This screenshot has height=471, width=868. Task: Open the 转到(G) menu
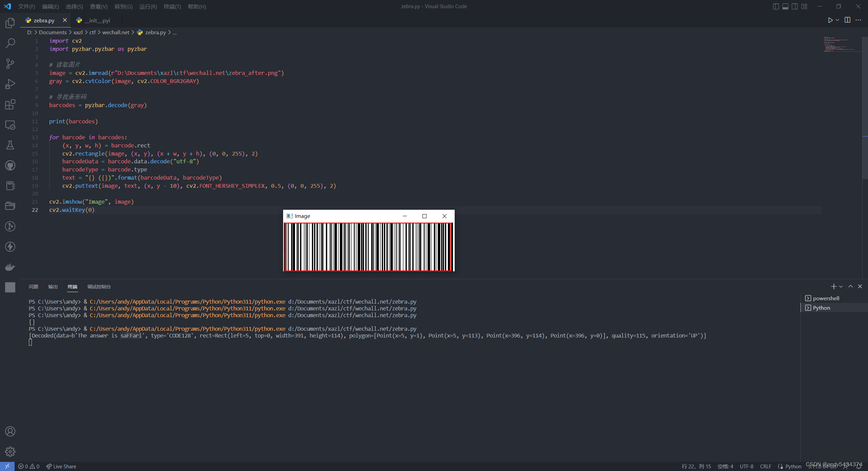coord(123,6)
